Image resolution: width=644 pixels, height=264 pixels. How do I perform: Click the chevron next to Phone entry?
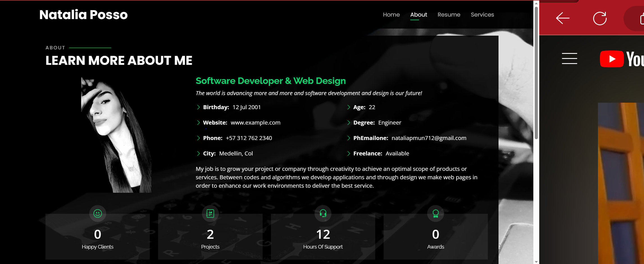198,138
